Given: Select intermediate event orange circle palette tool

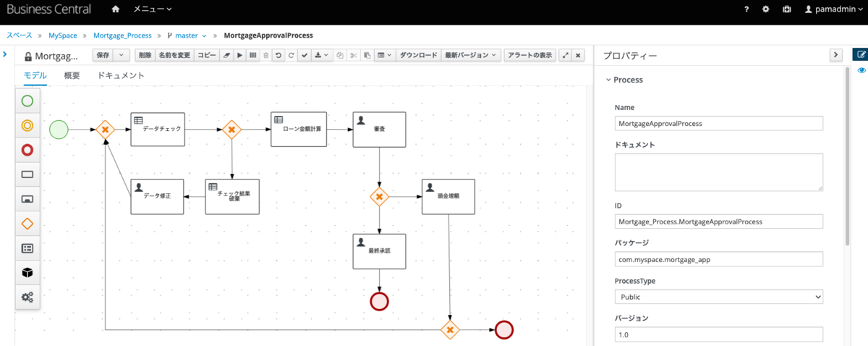Looking at the screenshot, I should pyautogui.click(x=27, y=126).
